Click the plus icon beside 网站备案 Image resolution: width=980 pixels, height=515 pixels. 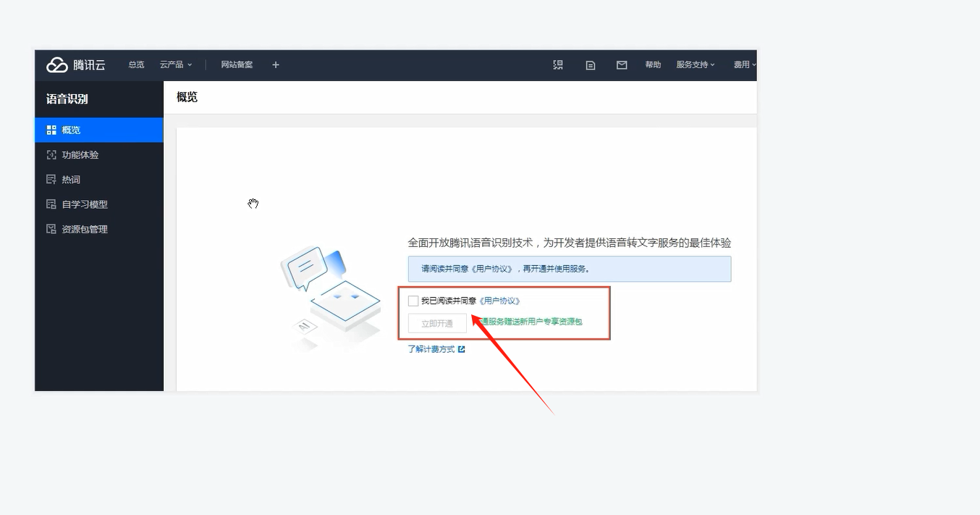(x=275, y=64)
